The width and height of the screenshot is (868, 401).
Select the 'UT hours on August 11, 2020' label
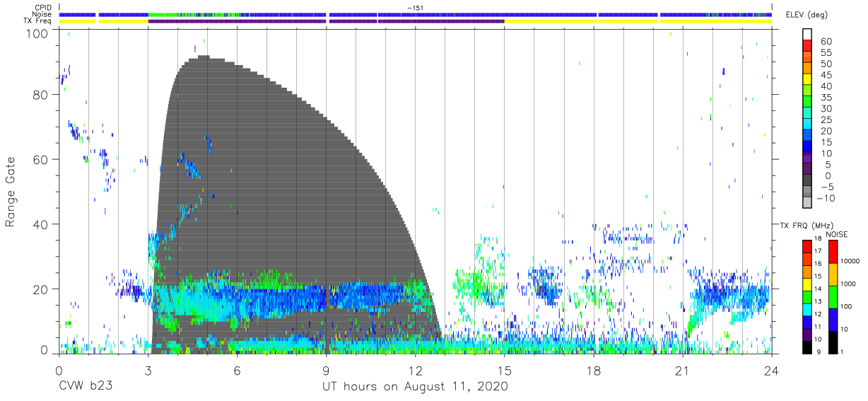pos(415,387)
